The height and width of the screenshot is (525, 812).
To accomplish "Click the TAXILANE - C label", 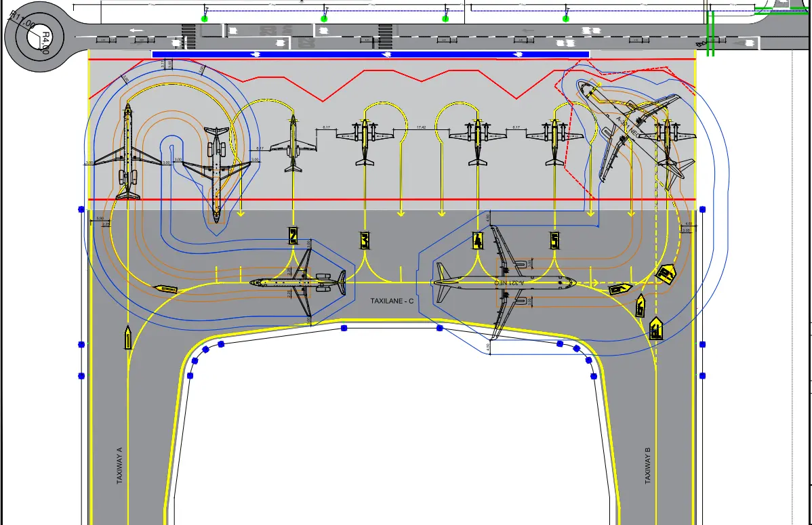I will click(x=392, y=301).
